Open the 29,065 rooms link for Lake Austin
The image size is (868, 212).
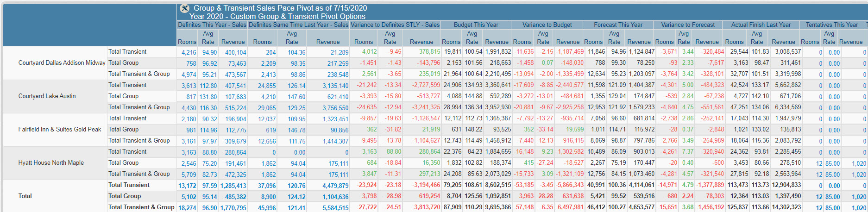[x=267, y=108]
